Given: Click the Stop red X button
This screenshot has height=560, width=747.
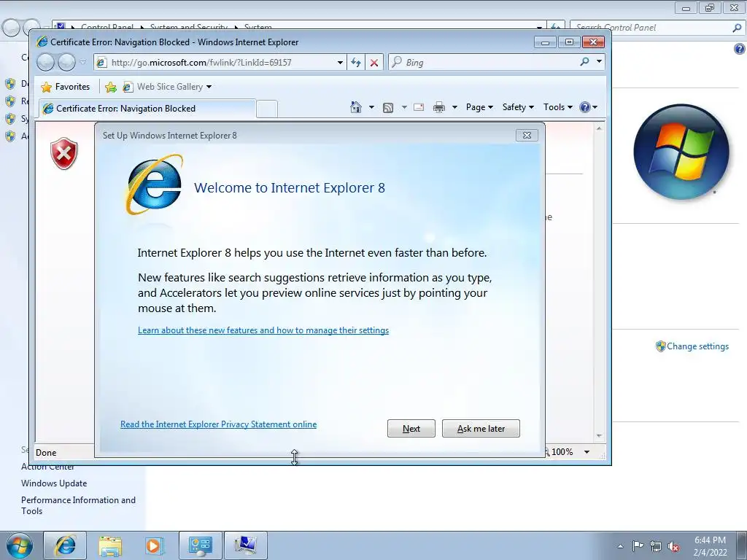Looking at the screenshot, I should (x=374, y=63).
